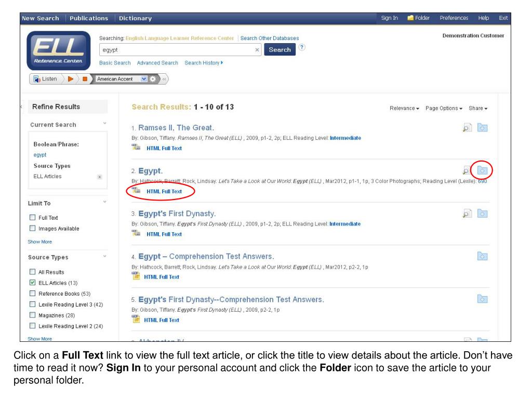The height and width of the screenshot is (399, 532).
Task: Preview the Egypt article with the magnifier icon
Action: (467, 170)
